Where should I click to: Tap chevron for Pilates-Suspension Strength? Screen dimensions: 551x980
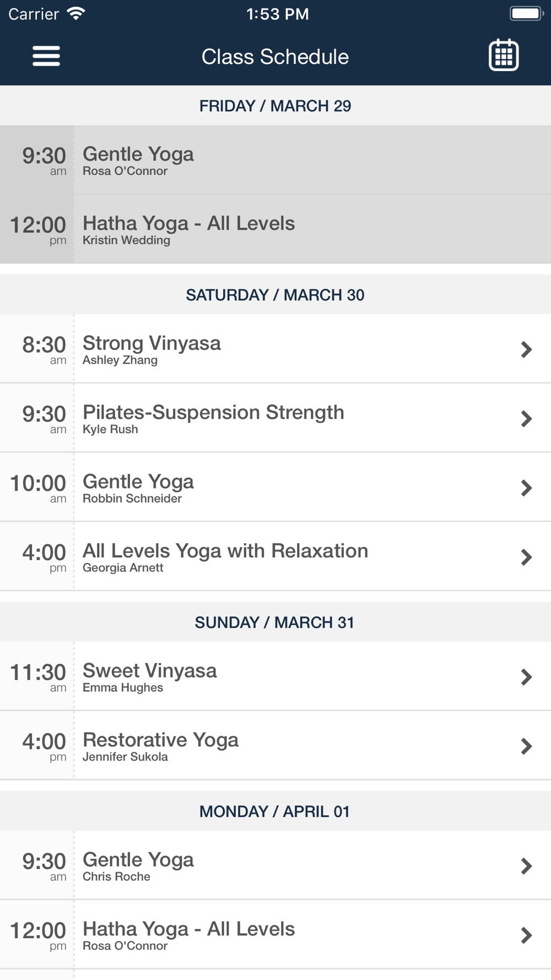[526, 419]
